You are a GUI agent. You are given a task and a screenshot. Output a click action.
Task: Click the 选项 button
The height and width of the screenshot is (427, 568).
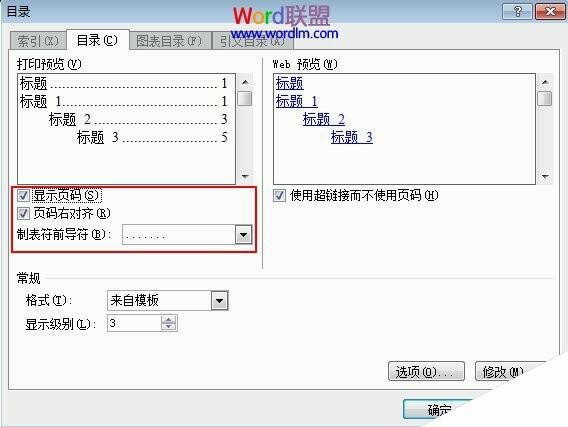pos(426,371)
